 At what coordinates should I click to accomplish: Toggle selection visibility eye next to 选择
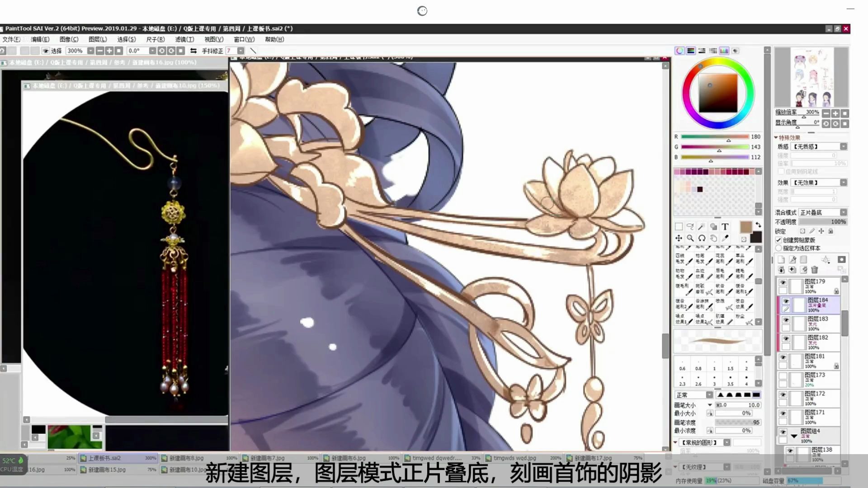[x=46, y=51]
